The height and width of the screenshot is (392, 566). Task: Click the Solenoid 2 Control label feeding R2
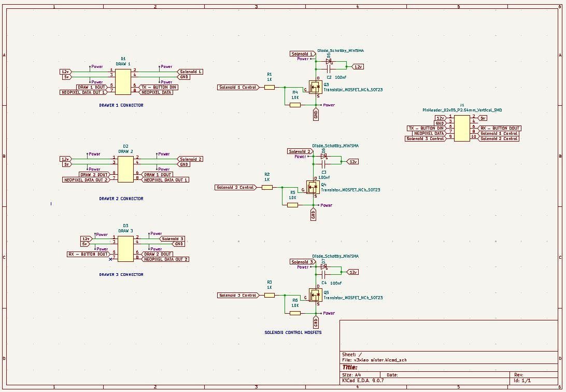[236, 187]
